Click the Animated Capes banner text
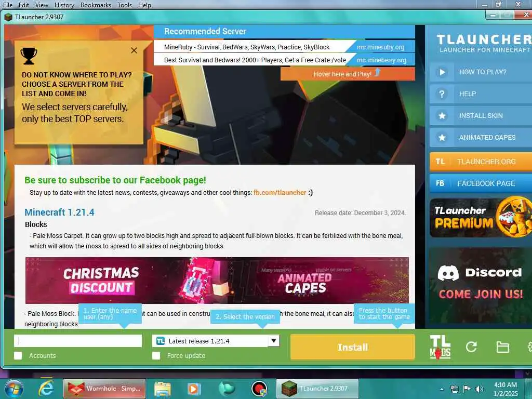Viewport: 532px width, 399px height. point(304,283)
